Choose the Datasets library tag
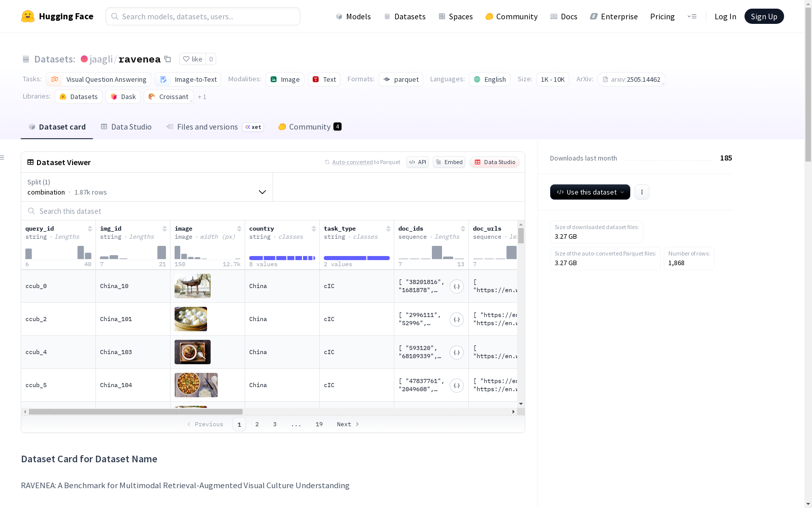The width and height of the screenshot is (812, 508). pyautogui.click(x=79, y=97)
